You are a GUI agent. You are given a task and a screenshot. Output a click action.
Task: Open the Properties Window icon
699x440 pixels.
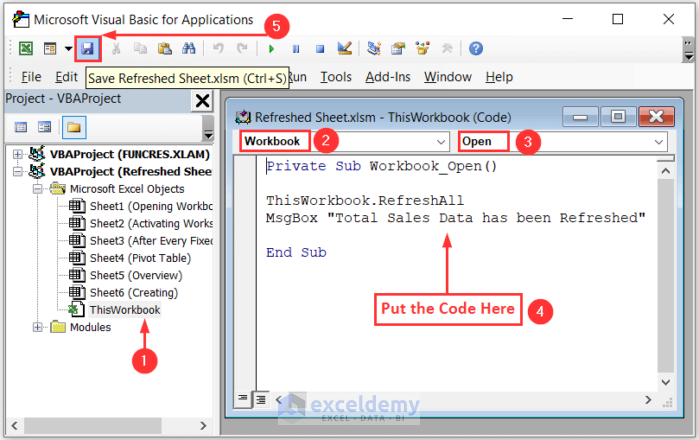click(398, 48)
